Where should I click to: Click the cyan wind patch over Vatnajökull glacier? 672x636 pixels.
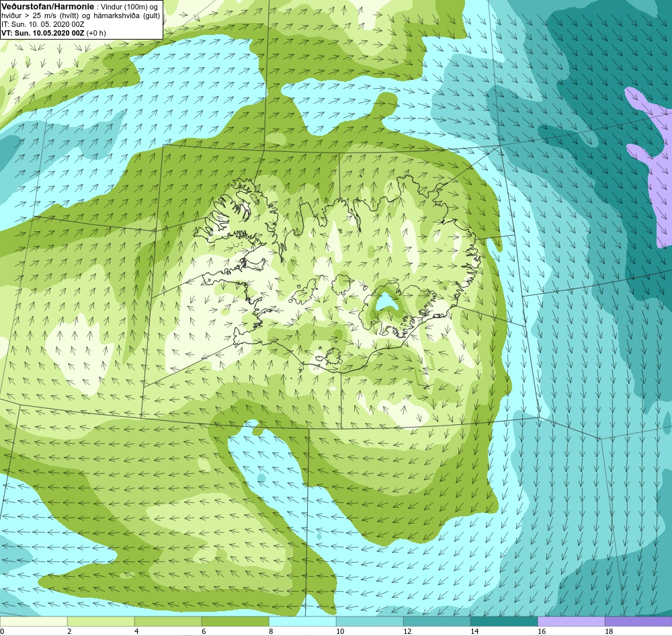(x=385, y=302)
